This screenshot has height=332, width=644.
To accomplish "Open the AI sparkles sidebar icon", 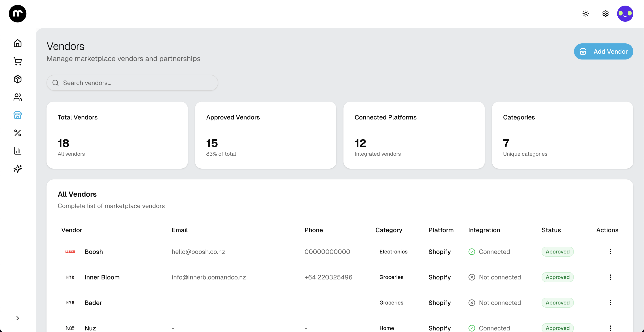I will [17, 169].
